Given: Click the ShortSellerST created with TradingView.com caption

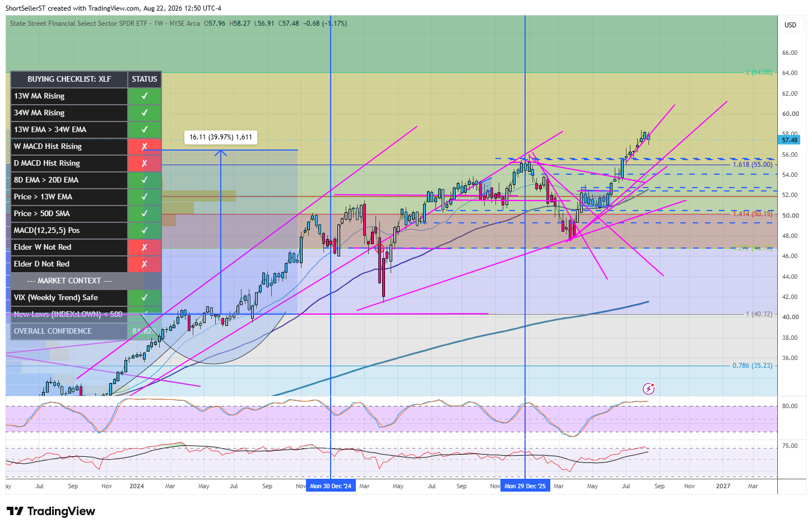Looking at the screenshot, I should pos(73,8).
